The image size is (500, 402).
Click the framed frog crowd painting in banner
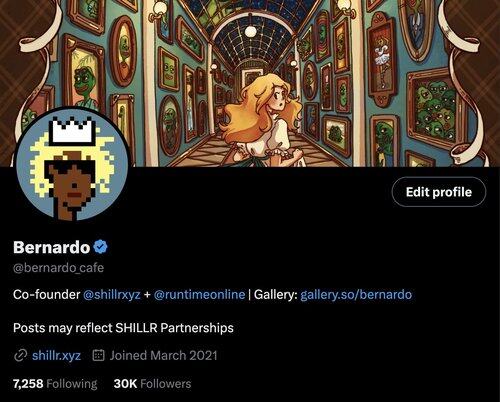point(434,108)
